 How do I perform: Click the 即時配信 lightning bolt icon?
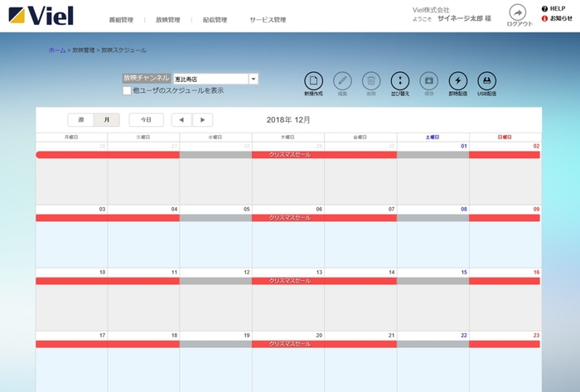(x=457, y=81)
